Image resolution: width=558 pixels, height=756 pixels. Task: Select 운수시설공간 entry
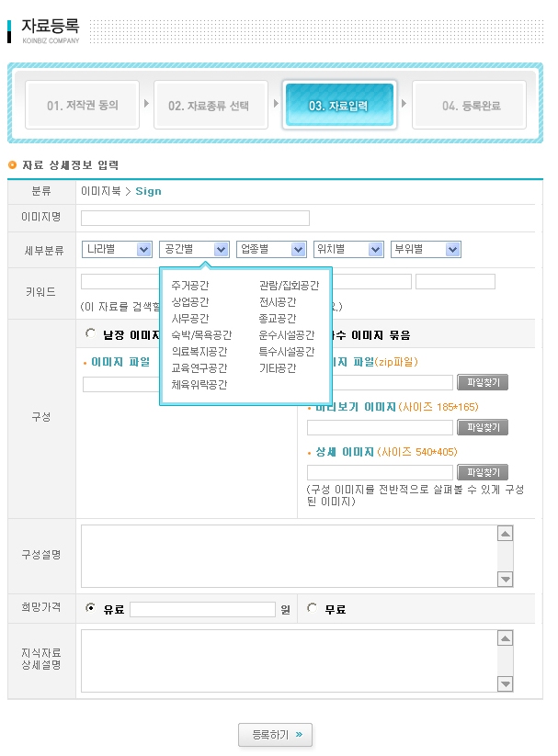point(287,334)
